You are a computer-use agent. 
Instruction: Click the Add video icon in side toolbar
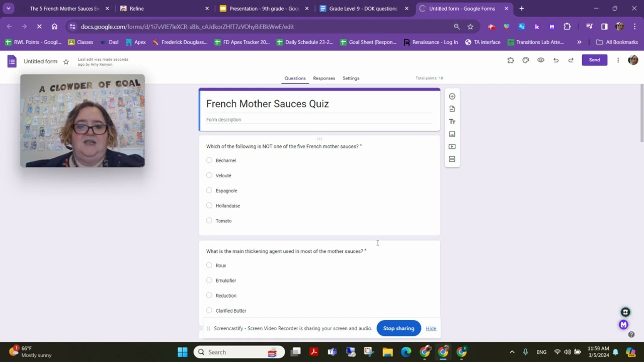452,147
